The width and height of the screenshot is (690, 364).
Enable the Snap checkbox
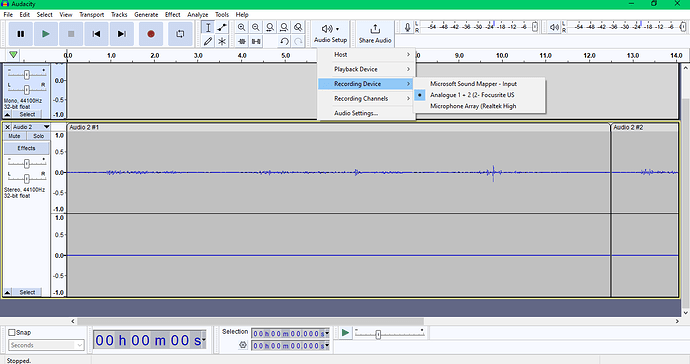click(12, 332)
